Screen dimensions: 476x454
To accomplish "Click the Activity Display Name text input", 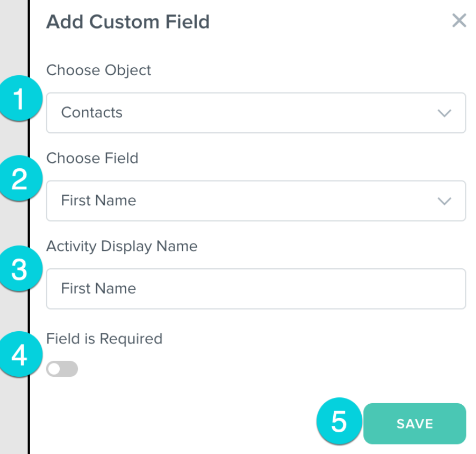I will point(256,289).
